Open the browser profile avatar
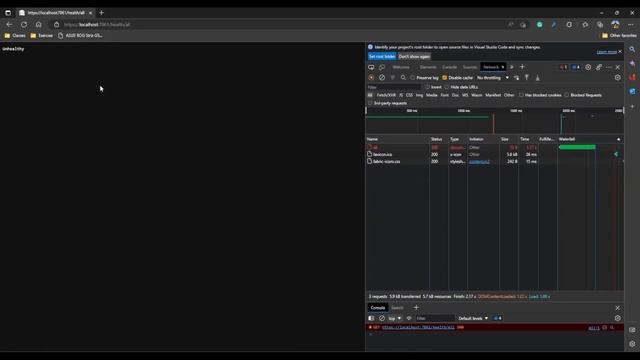Screen dimensions: 640x360 [x=615, y=24]
